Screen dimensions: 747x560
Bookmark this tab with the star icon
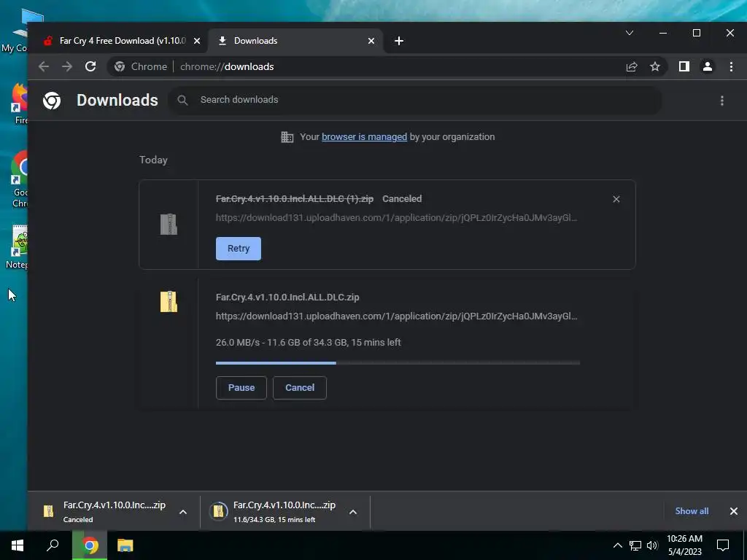click(x=655, y=66)
